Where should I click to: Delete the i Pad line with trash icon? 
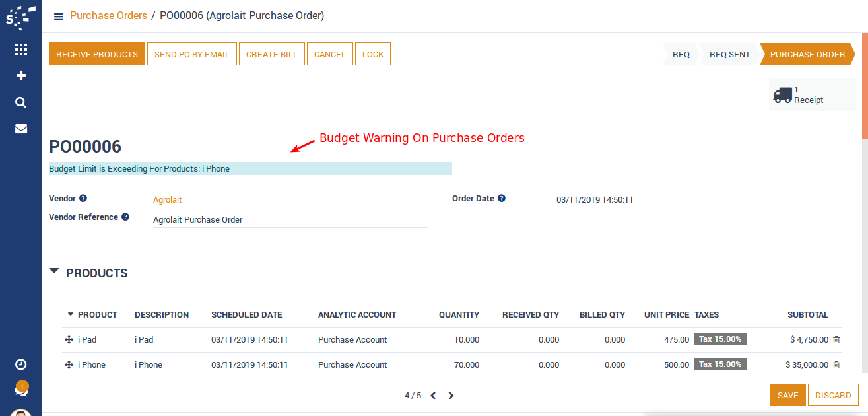pyautogui.click(x=836, y=339)
